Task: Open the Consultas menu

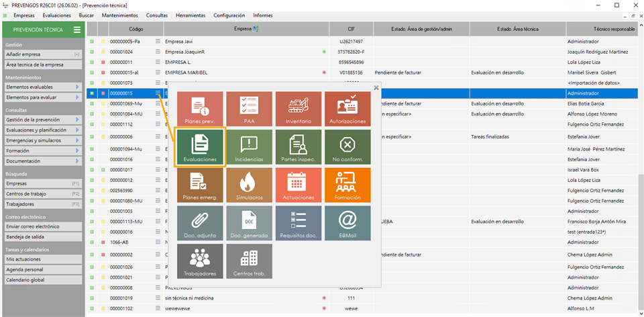Action: tap(157, 15)
